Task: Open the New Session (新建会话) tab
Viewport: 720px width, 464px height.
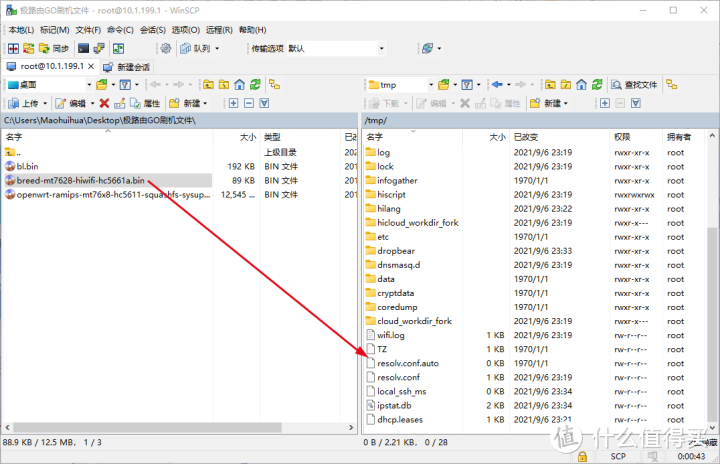Action: 127,67
